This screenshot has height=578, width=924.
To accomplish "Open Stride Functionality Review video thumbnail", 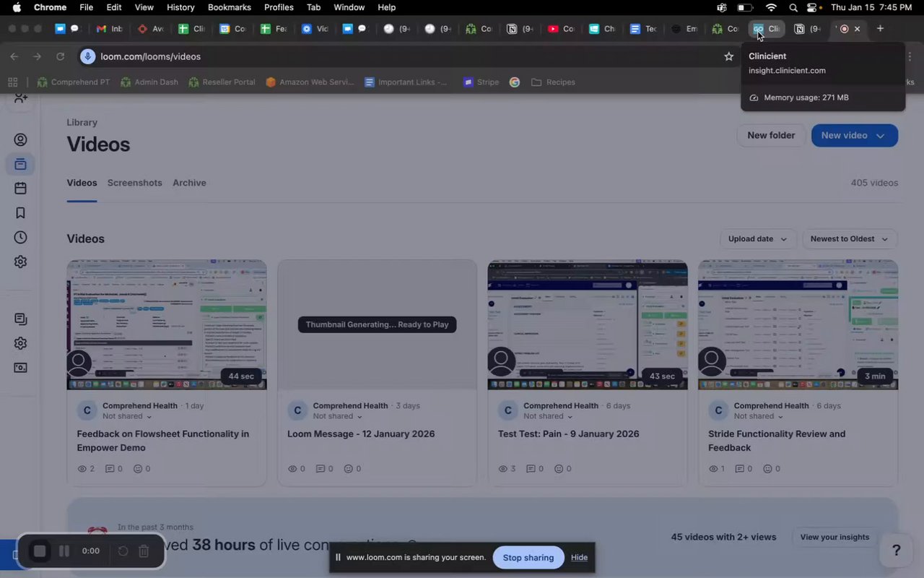I will coord(798,325).
